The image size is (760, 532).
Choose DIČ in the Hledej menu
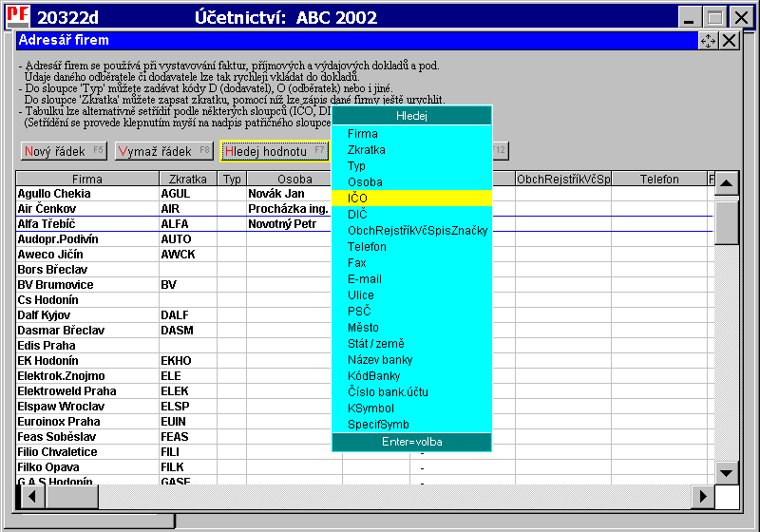click(x=411, y=214)
